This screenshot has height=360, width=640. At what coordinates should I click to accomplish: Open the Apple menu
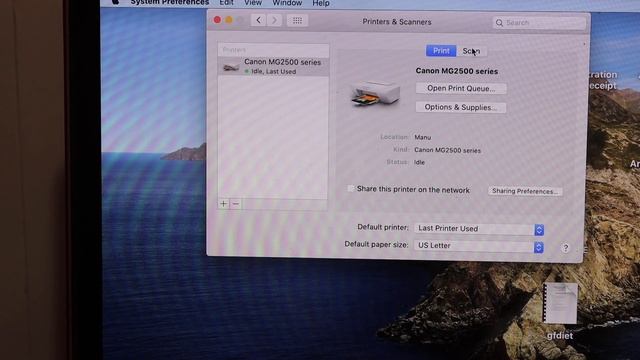(116, 2)
